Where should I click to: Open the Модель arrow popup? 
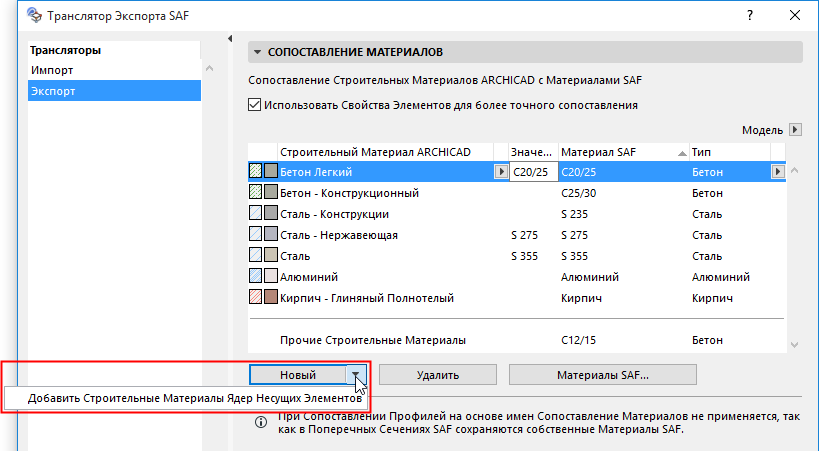point(795,130)
